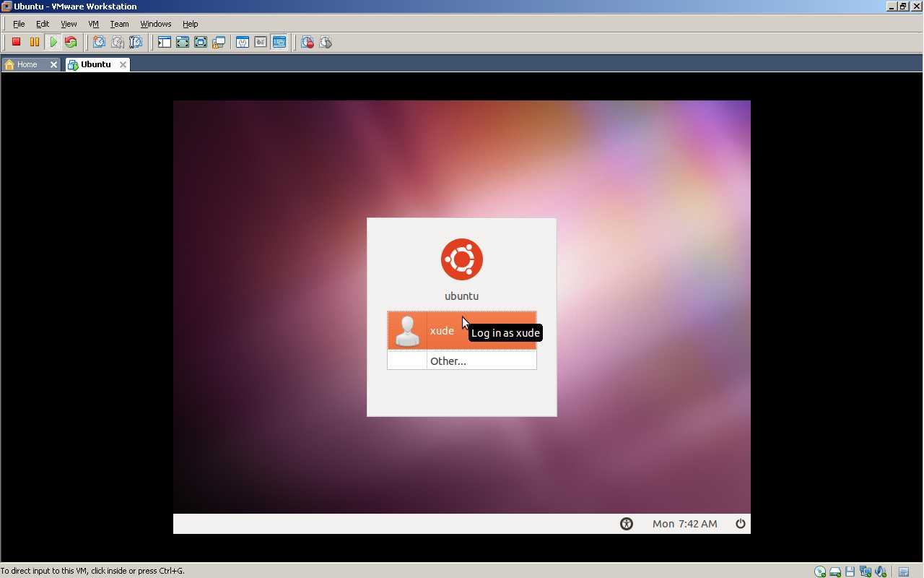Image resolution: width=924 pixels, height=578 pixels.
Task: Open the VM menu
Action: click(93, 24)
